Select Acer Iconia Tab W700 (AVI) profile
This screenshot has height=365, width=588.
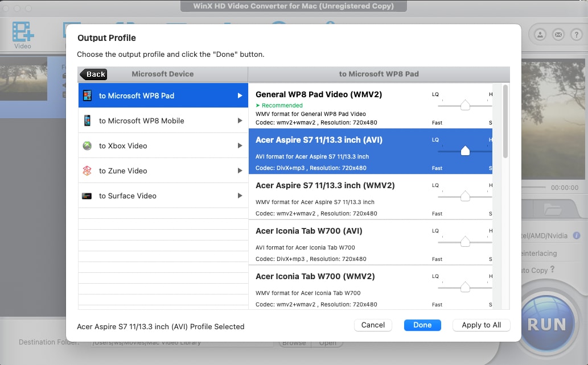(371, 242)
